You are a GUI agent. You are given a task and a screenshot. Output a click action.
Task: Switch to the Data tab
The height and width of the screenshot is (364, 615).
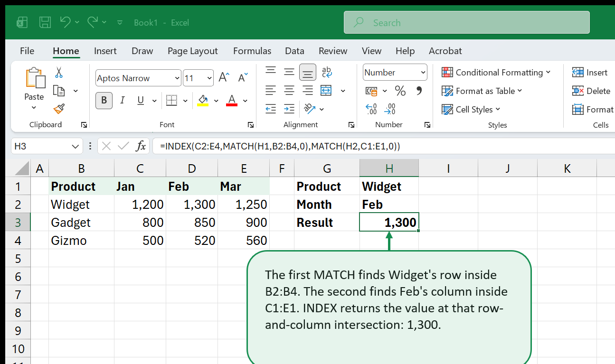(x=294, y=51)
